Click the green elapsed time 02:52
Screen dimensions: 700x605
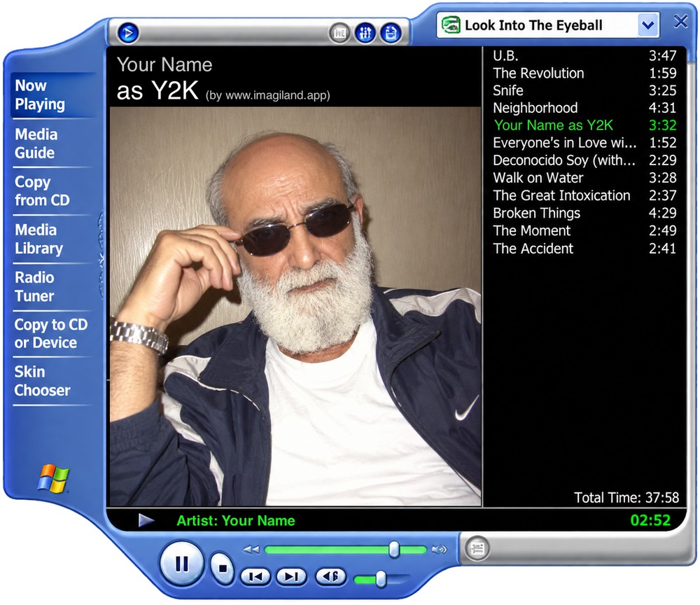click(x=650, y=520)
